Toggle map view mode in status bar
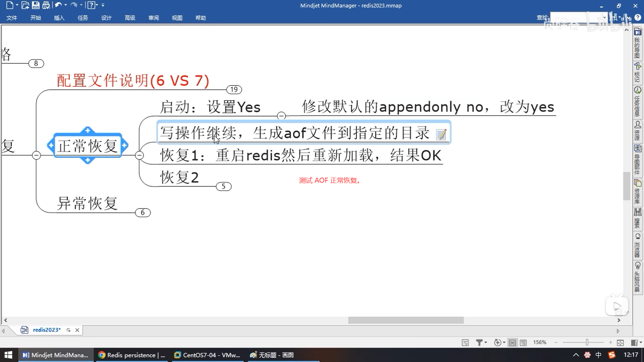The width and height of the screenshot is (644, 362). [x=512, y=343]
